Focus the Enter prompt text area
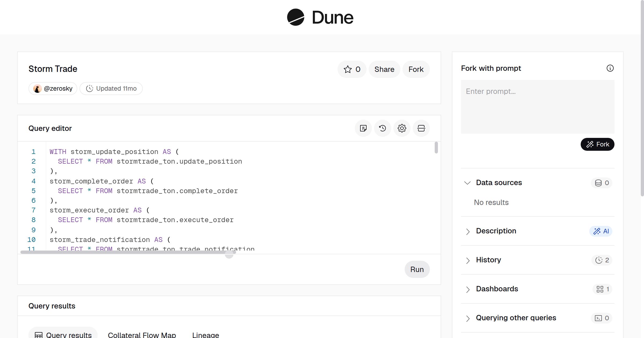 coord(537,107)
